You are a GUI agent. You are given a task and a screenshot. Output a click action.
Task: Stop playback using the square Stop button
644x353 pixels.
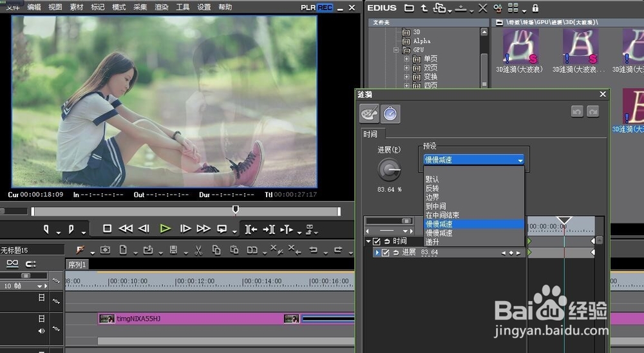(x=107, y=229)
